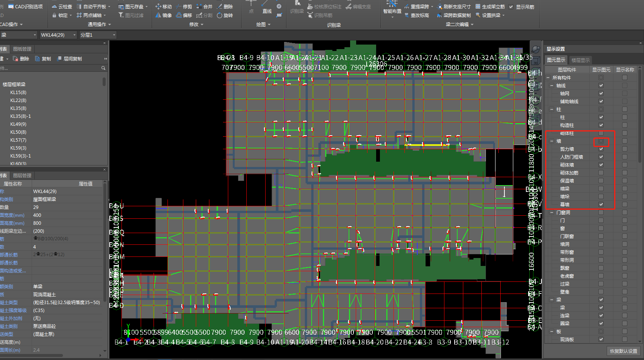Check 显示图元 for 保温墙
The height and width of the screenshot is (360, 644).
click(601, 181)
